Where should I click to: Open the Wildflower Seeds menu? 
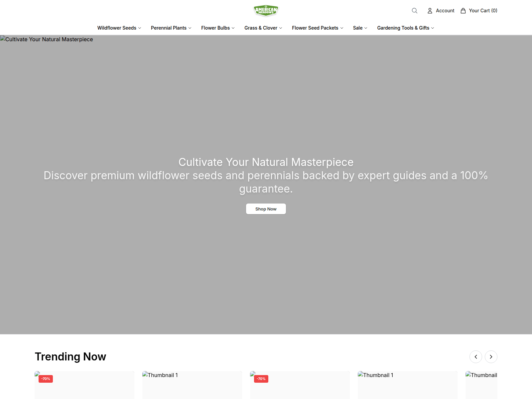click(117, 28)
